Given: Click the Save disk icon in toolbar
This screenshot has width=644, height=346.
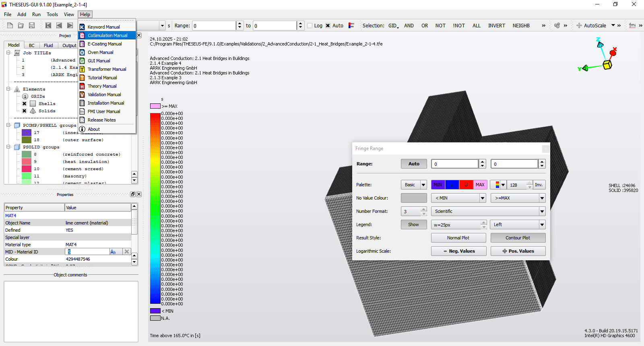Looking at the screenshot, I should [x=32, y=25].
